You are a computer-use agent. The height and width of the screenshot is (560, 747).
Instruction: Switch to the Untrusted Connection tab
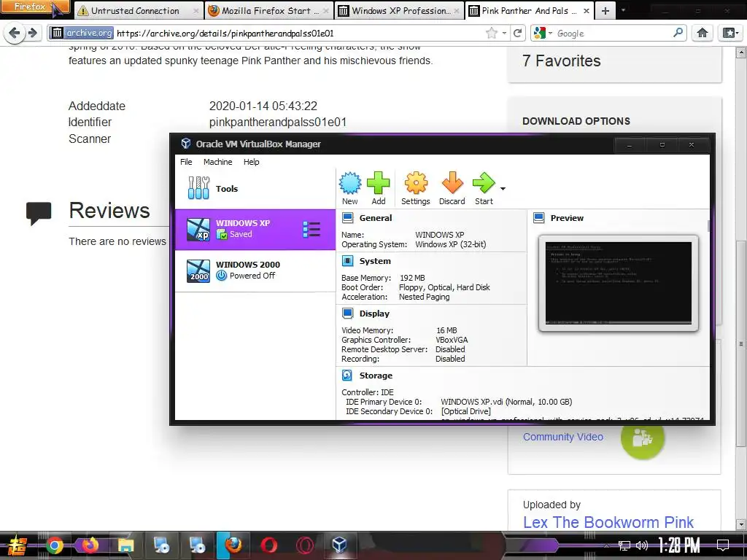[x=137, y=10]
